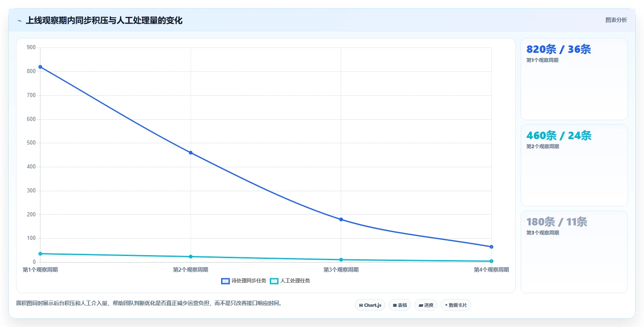This screenshot has width=644, height=327.
Task: Click the x-axis label 第2个观察周期
Action: 191,270
